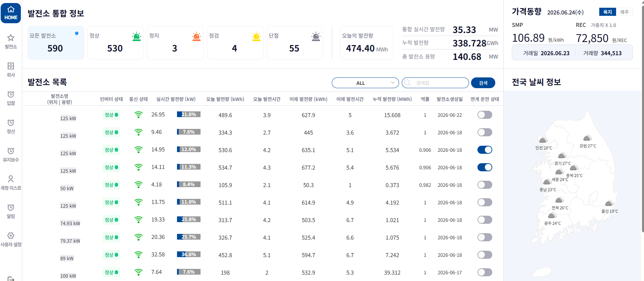
Task: Click the 오늘의 발전량 474.40 MWh card
Action: [367, 43]
